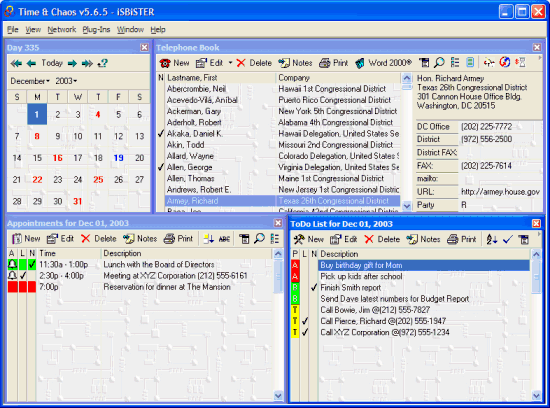The image size is (550, 408).
Task: Click the green book icon in Telephone Book toolbar
Action: pyautogui.click(x=470, y=63)
